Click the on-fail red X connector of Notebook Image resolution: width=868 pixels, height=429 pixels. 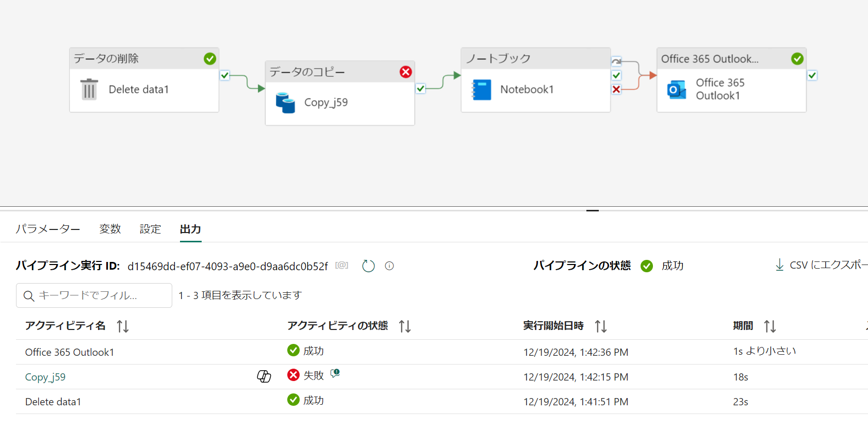pos(616,89)
